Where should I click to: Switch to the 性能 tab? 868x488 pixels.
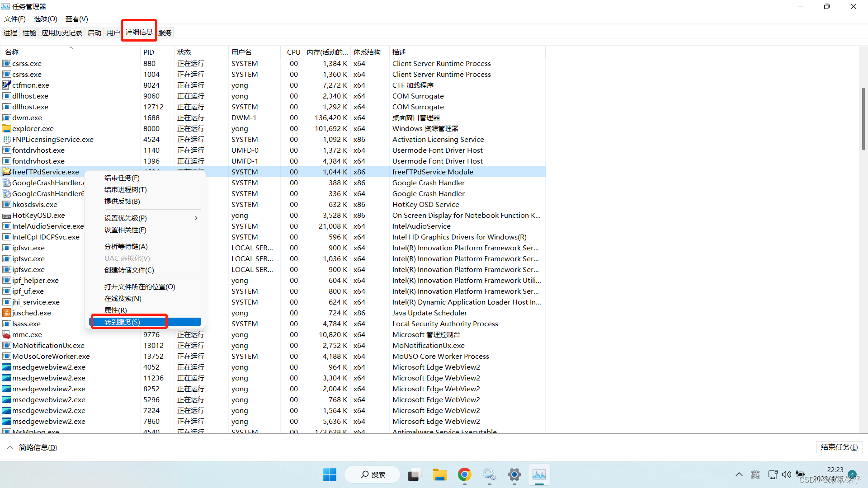[29, 33]
